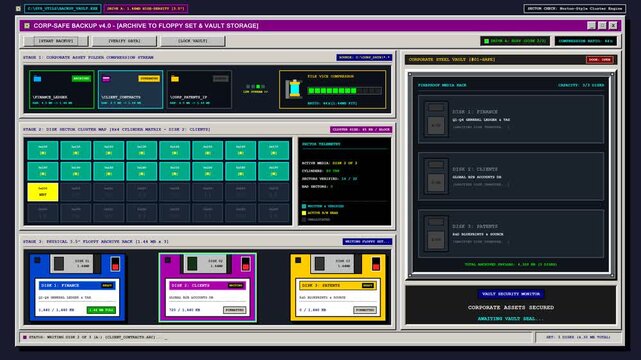Click the File Vice Compression progress bar
The height and width of the screenshot is (360, 641).
coord(345,91)
